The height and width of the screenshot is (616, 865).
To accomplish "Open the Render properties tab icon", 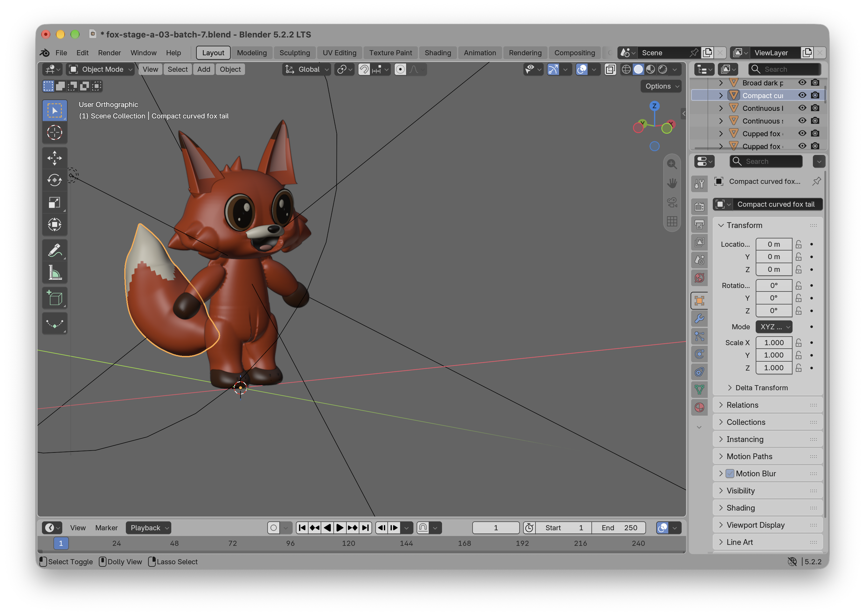I will pyautogui.click(x=699, y=206).
